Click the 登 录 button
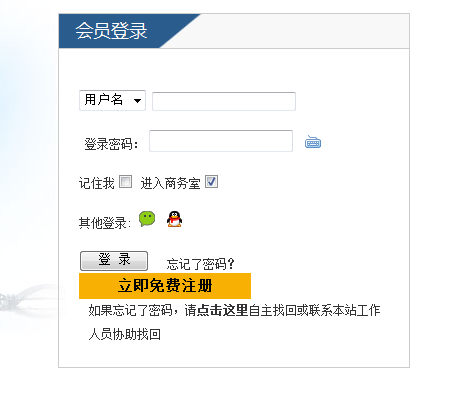Screen dimensions: 449x395 tap(114, 261)
